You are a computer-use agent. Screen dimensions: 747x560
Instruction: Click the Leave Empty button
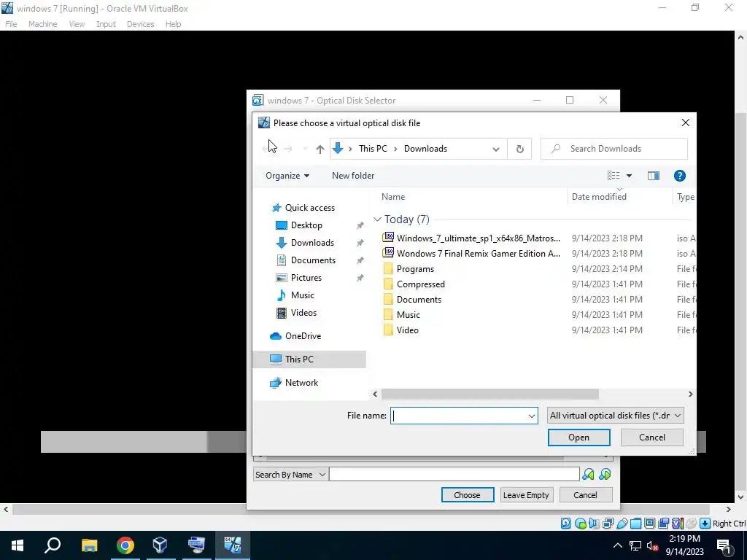point(526,495)
